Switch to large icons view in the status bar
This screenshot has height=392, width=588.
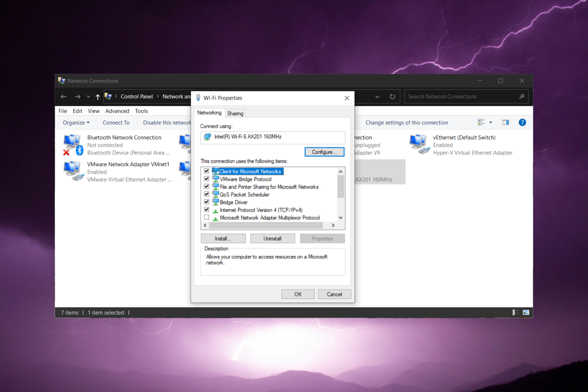(x=526, y=312)
